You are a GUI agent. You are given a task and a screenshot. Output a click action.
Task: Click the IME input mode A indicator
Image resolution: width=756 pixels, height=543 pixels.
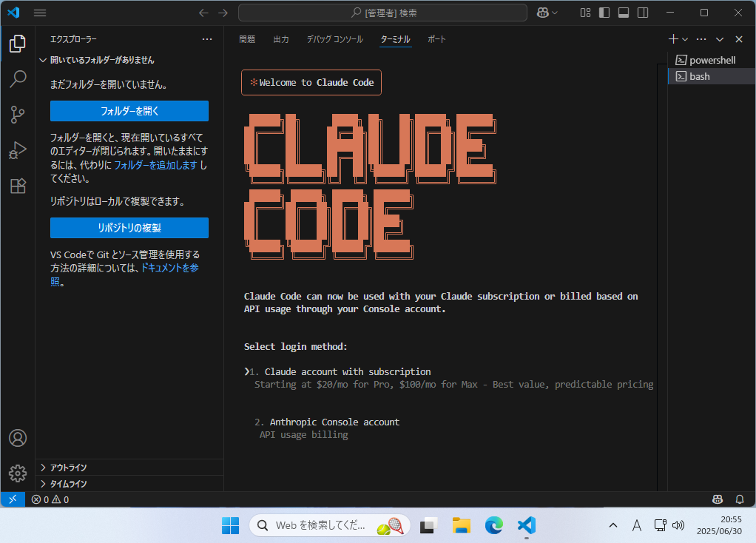[x=636, y=526]
